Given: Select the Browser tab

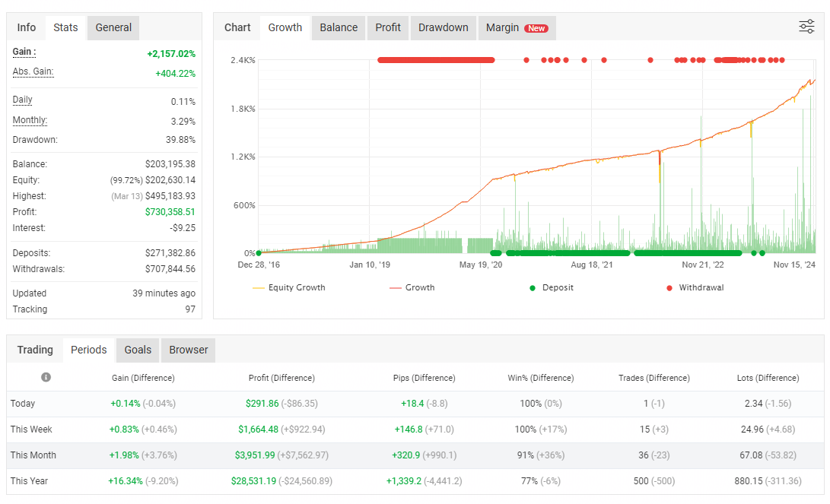Looking at the screenshot, I should click(x=189, y=350).
